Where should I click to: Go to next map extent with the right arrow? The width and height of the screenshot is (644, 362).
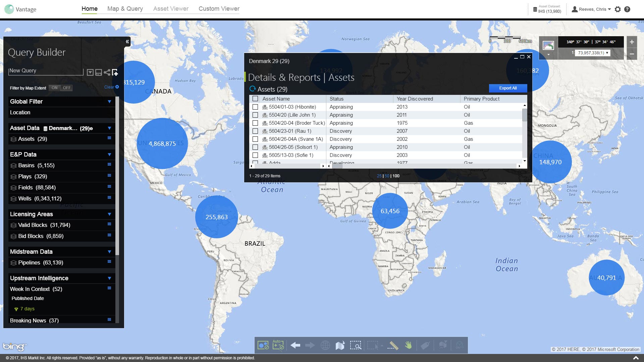[310, 345]
